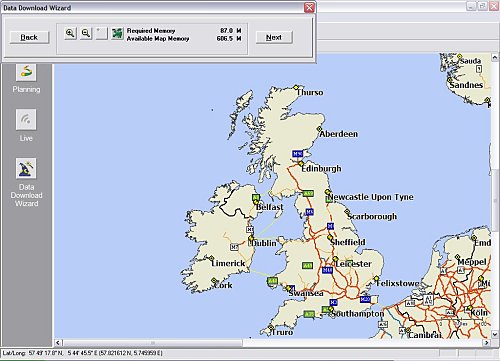Screen dimensions: 500x361
Task: Click the Limerick city marker
Action: pos(211,258)
